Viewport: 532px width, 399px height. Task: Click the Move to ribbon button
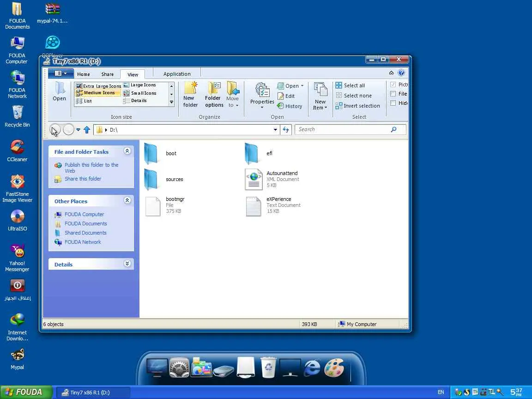click(x=233, y=95)
